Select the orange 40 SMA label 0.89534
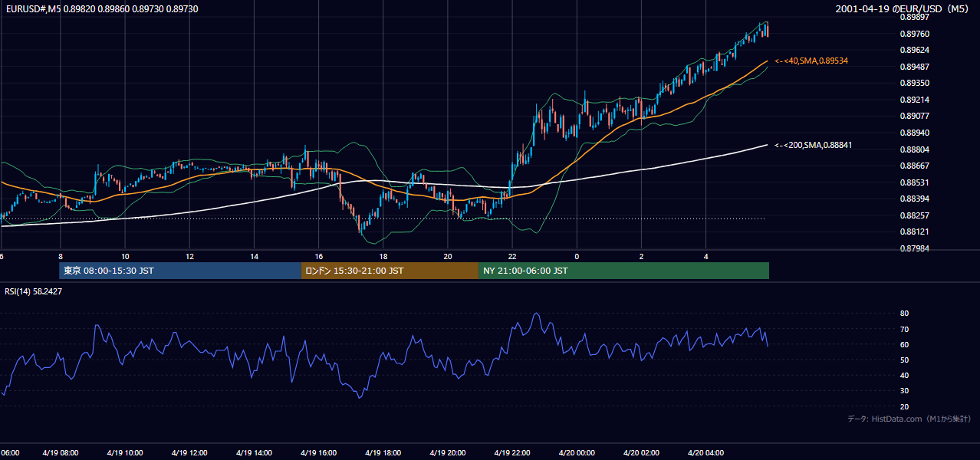980x460 pixels. [811, 61]
